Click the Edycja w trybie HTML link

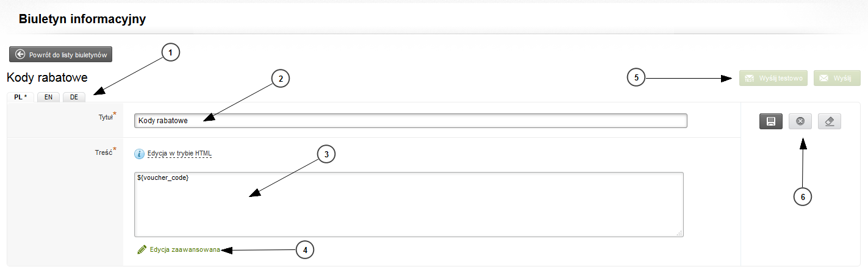[x=179, y=154]
